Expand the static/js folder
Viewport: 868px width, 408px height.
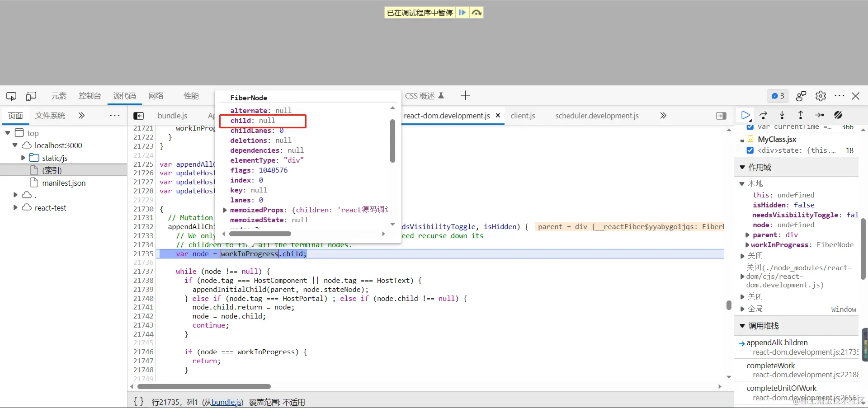click(23, 158)
